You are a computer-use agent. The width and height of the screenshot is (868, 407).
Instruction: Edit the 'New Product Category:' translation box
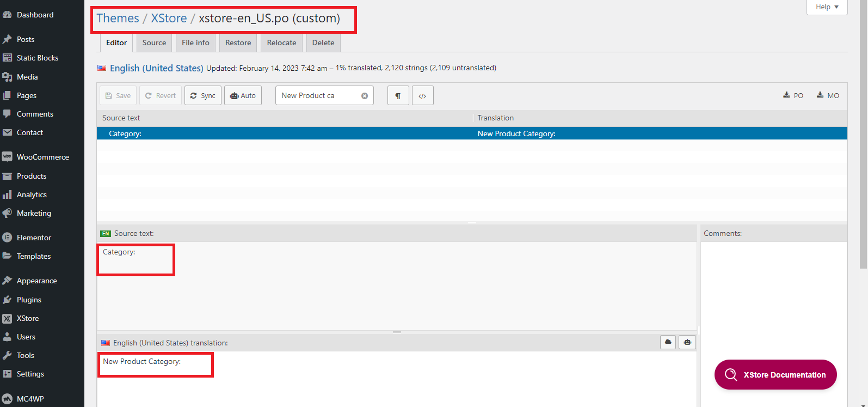click(x=397, y=379)
